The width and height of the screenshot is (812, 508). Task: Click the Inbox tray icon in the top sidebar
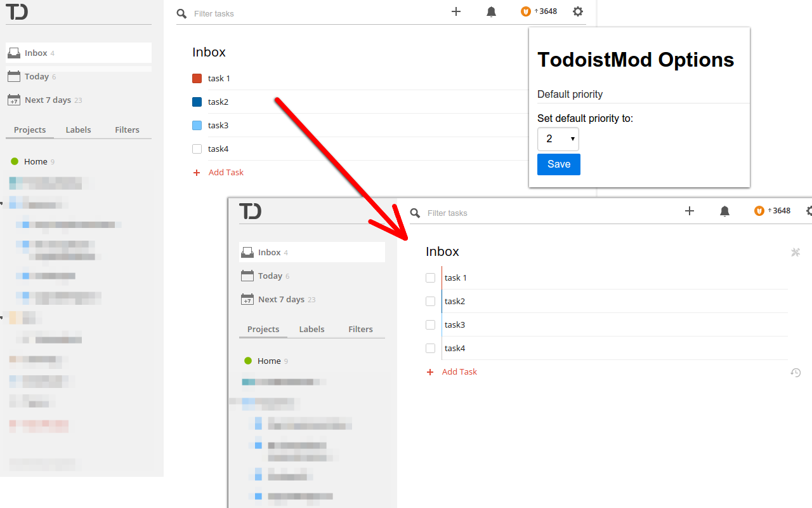point(14,53)
